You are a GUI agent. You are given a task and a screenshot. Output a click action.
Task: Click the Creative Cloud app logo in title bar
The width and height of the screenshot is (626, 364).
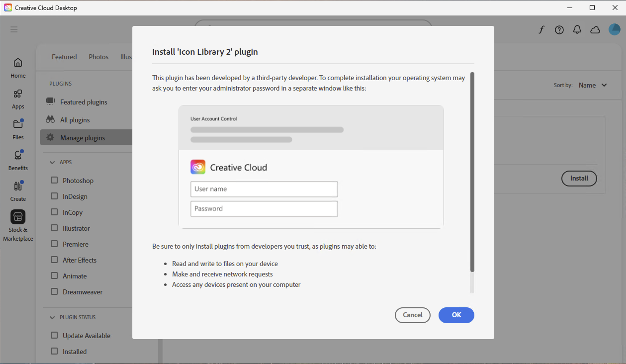click(x=8, y=8)
